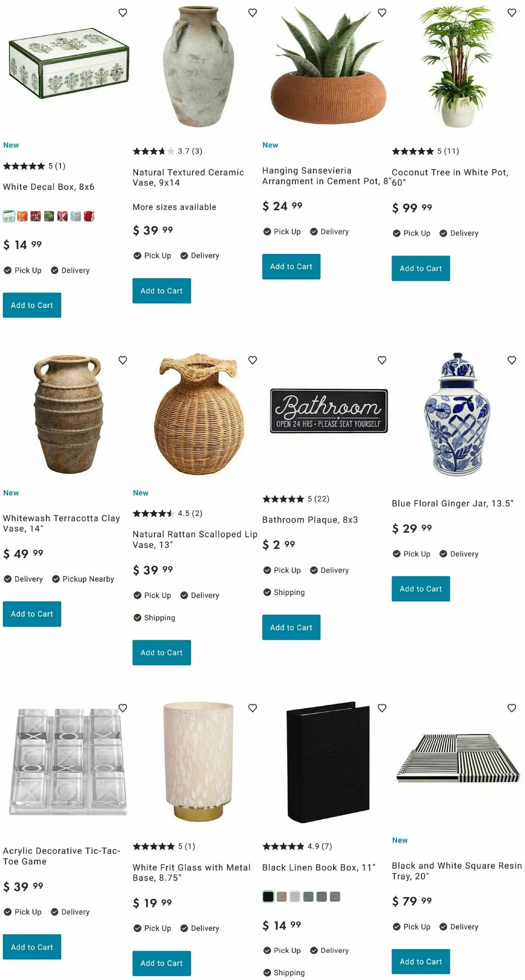Viewport: 525px width, 980px height.
Task: Heart the Black and White Resin Tray
Action: (512, 708)
